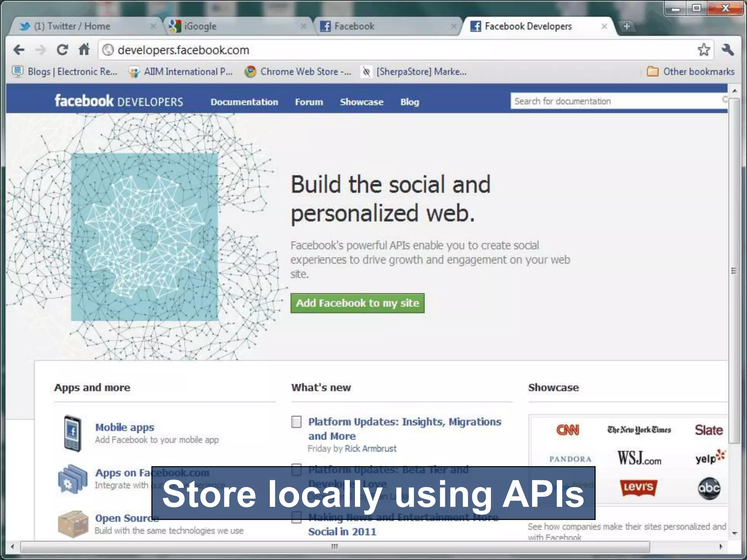This screenshot has width=747, height=560.
Task: Open Platform Updates: Insights, Migrations article
Action: [405, 429]
